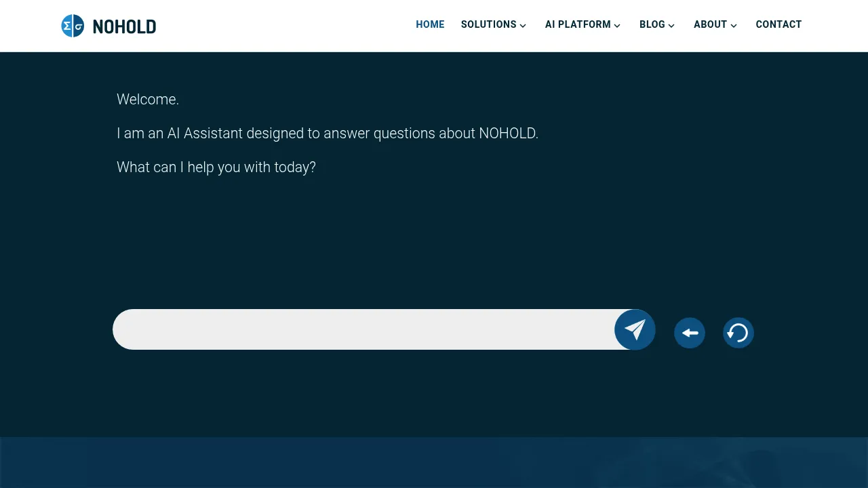
Task: Click the 'I am an AI Assistant' sentence
Action: pos(328,134)
